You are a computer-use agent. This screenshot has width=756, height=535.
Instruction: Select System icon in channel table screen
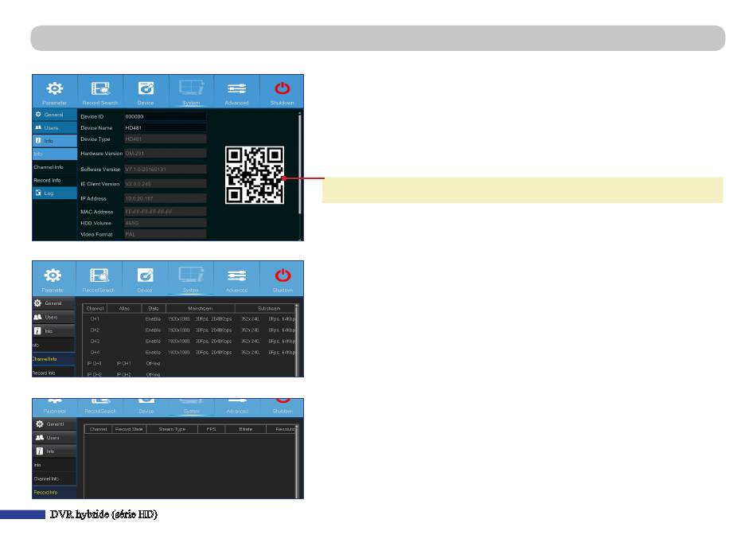(x=191, y=275)
